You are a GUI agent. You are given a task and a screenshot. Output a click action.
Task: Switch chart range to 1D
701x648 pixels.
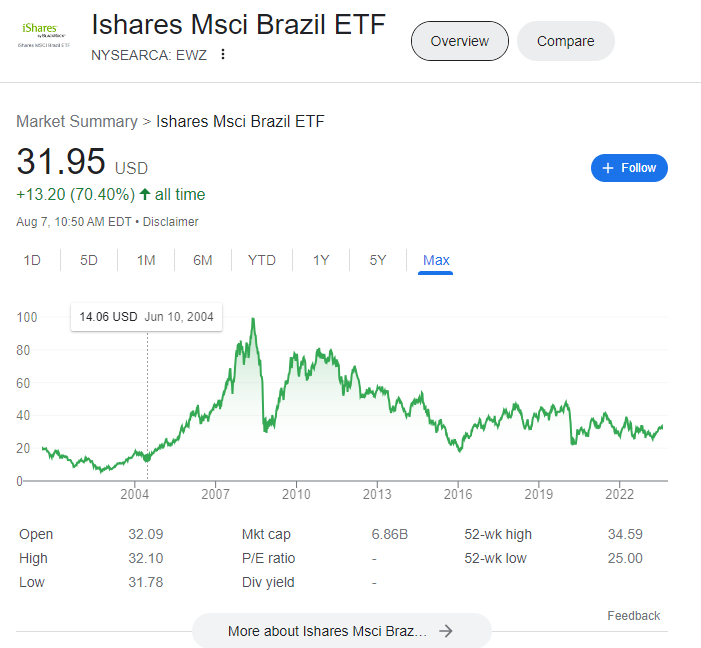click(x=32, y=260)
